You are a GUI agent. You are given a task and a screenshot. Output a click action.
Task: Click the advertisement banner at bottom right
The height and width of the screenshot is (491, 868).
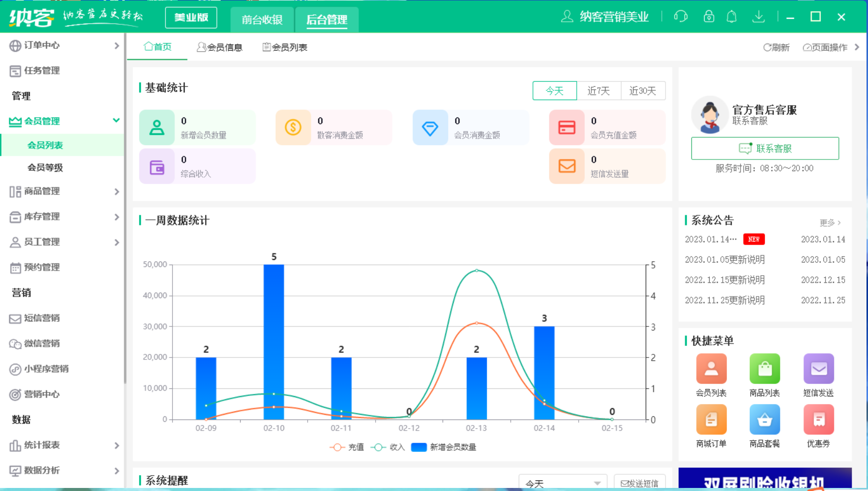click(x=765, y=478)
